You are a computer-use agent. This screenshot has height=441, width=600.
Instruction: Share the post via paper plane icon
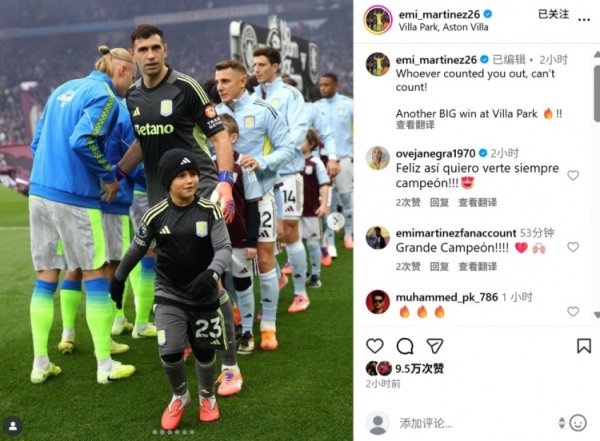pos(435,346)
